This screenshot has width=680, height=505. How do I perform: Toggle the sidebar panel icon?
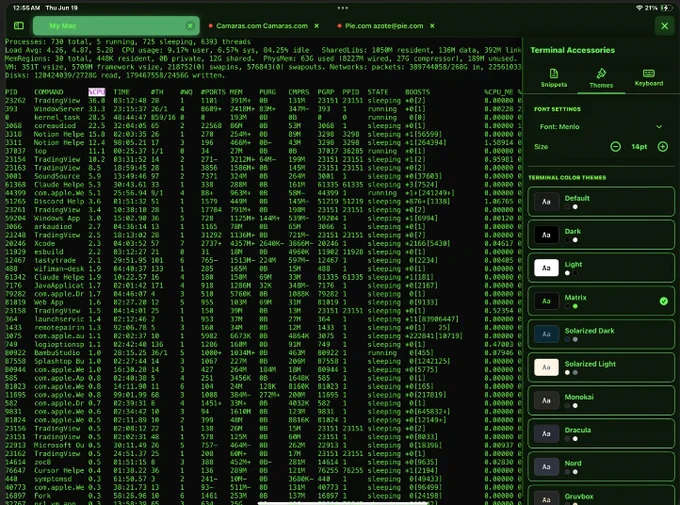pyautogui.click(x=19, y=26)
